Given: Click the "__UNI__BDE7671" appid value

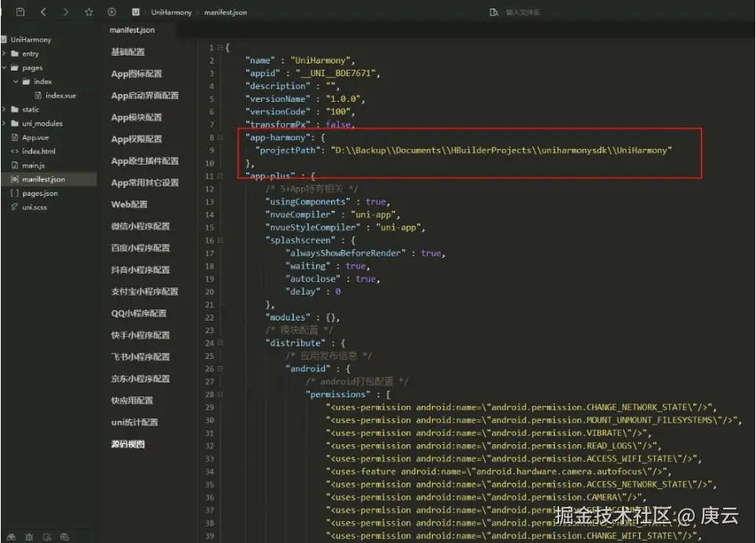Looking at the screenshot, I should (x=336, y=73).
